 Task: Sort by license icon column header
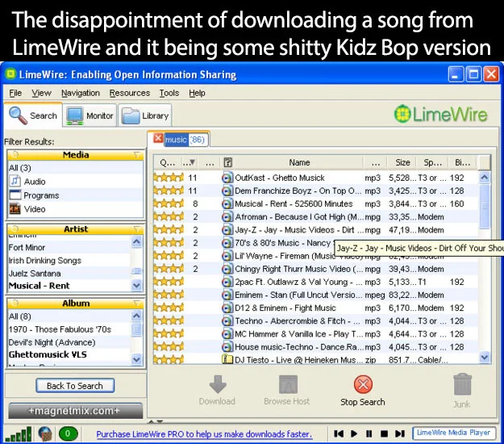(x=227, y=162)
